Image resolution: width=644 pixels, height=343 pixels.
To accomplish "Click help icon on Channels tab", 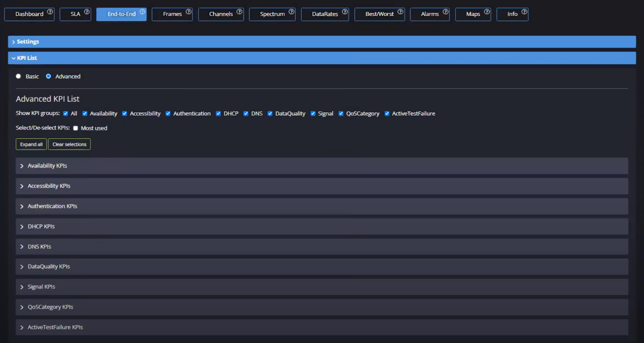I will pos(239,12).
